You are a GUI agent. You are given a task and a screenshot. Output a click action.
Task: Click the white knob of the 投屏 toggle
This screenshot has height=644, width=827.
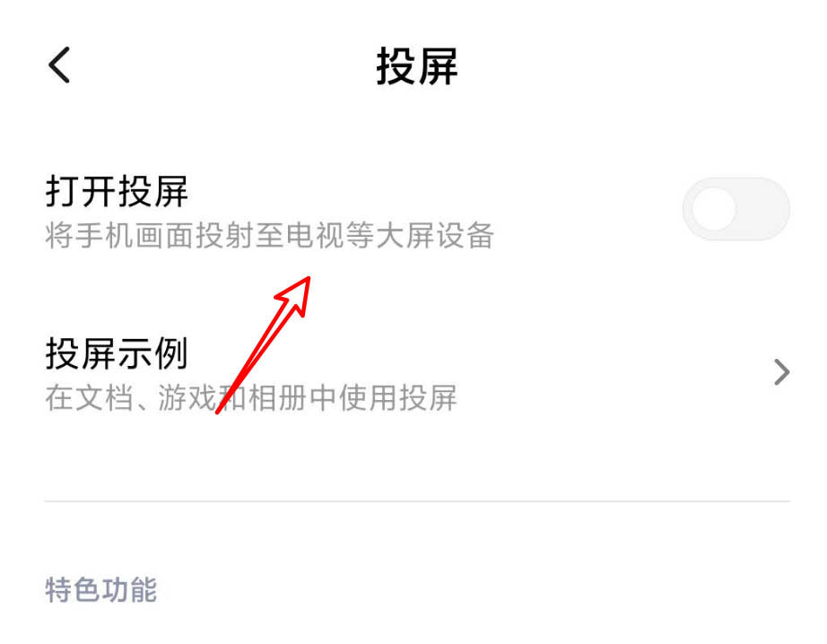(x=714, y=209)
